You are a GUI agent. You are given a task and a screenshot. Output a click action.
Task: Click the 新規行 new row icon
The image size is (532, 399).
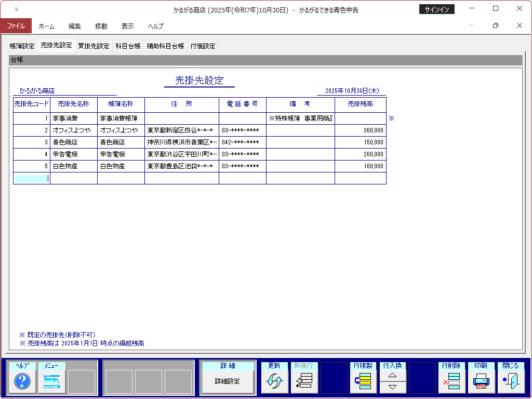coord(303,382)
